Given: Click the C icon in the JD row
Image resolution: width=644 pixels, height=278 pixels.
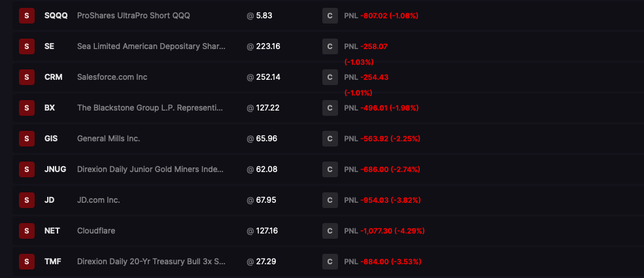Looking at the screenshot, I should point(330,200).
